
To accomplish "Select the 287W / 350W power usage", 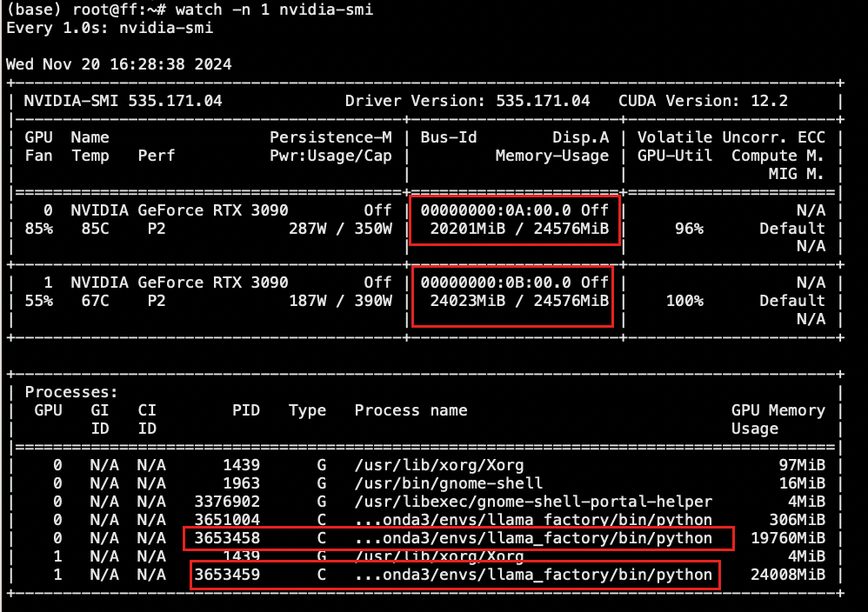I will pyautogui.click(x=340, y=229).
